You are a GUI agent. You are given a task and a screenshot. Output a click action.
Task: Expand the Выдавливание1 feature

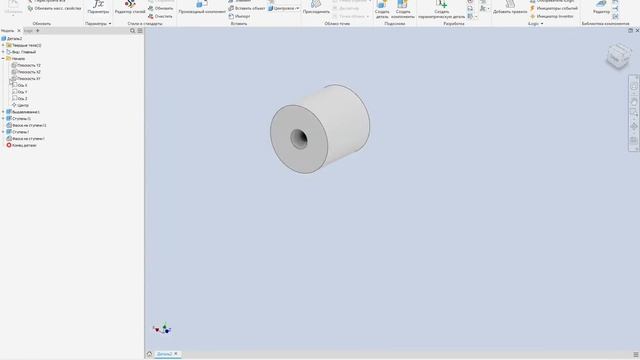(3, 112)
